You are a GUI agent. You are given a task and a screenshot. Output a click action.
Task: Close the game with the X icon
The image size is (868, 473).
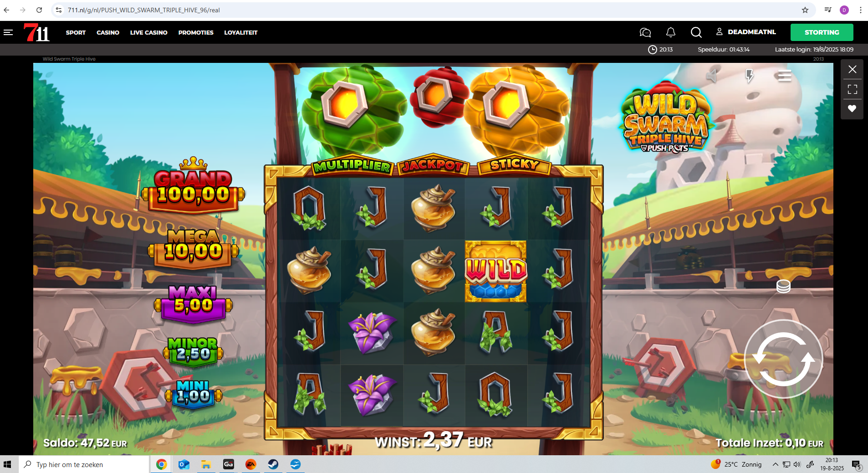853,69
